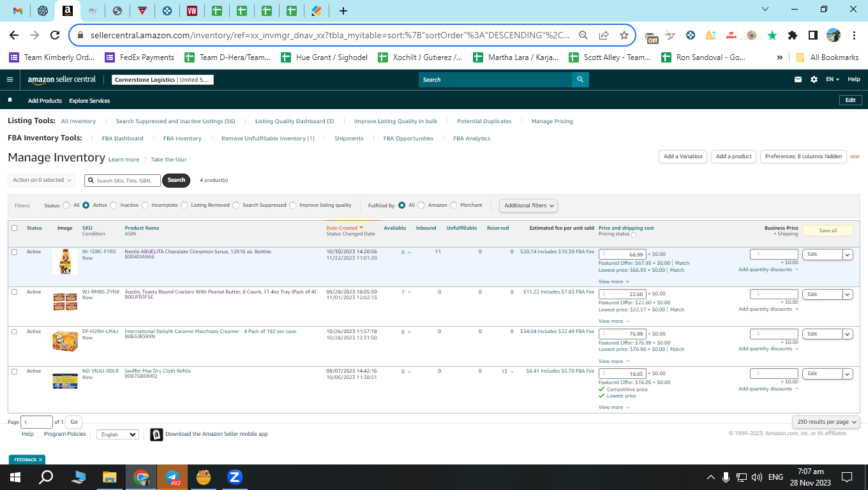Open the Shipments tab
Viewport: 868px width, 490px height.
click(x=349, y=138)
